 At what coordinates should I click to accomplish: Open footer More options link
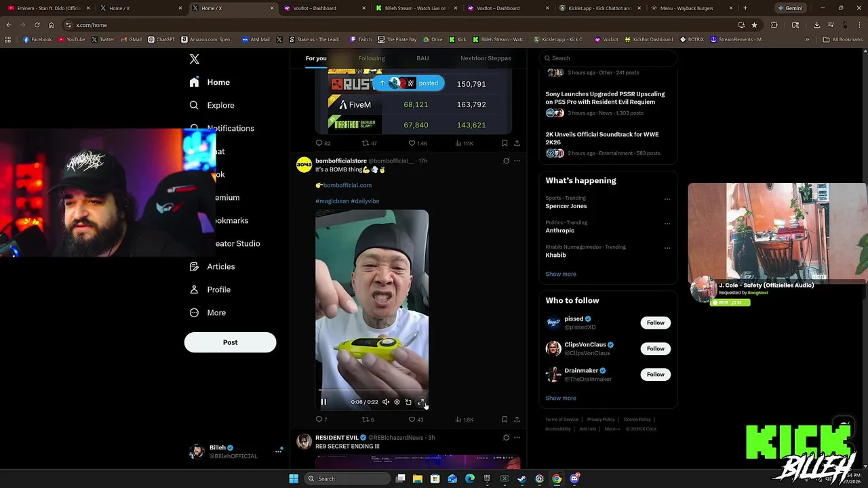point(612,429)
